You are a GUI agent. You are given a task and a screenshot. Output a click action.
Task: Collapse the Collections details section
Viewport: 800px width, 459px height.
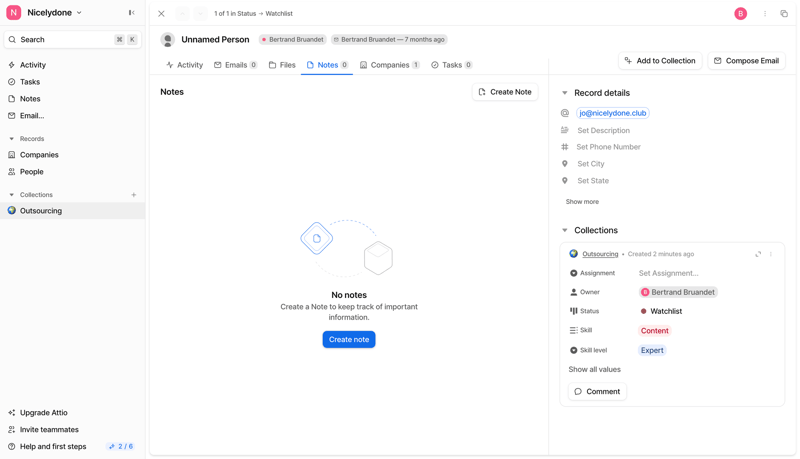(564, 230)
